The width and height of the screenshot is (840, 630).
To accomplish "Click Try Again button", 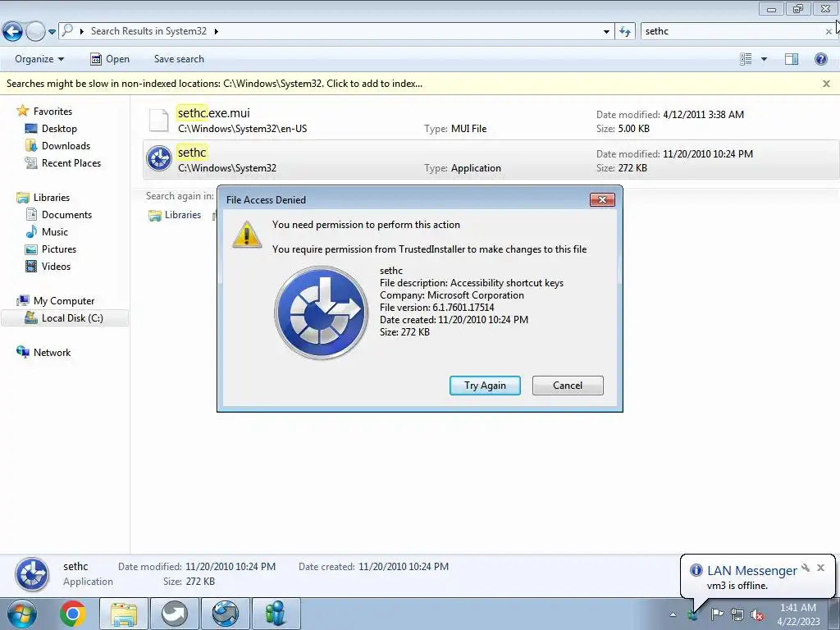I will coord(485,386).
